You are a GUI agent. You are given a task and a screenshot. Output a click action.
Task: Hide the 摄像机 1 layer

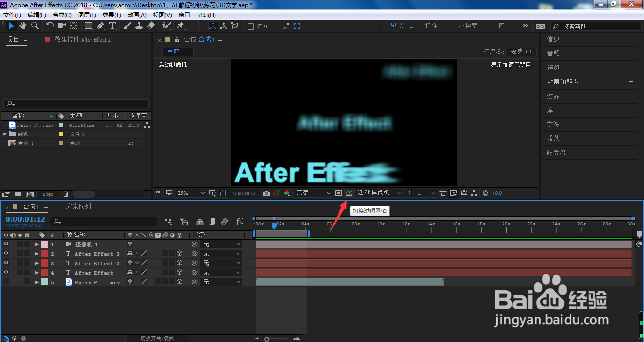(x=6, y=244)
